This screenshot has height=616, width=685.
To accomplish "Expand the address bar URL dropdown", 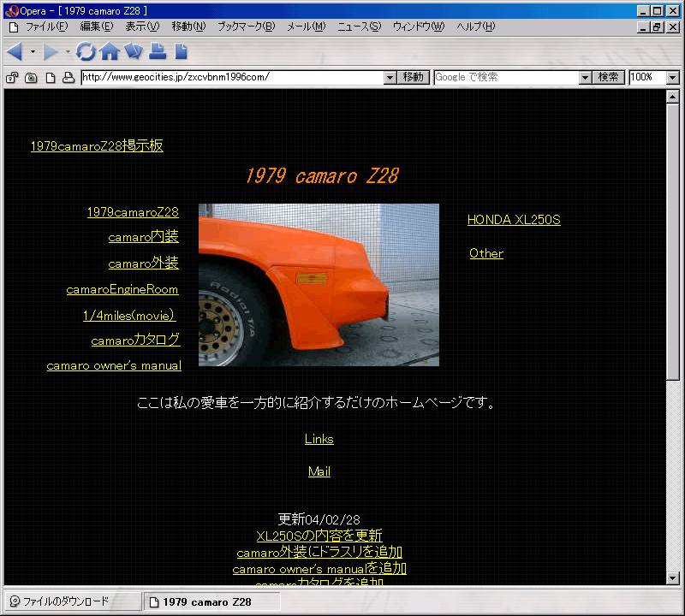I will click(390, 78).
